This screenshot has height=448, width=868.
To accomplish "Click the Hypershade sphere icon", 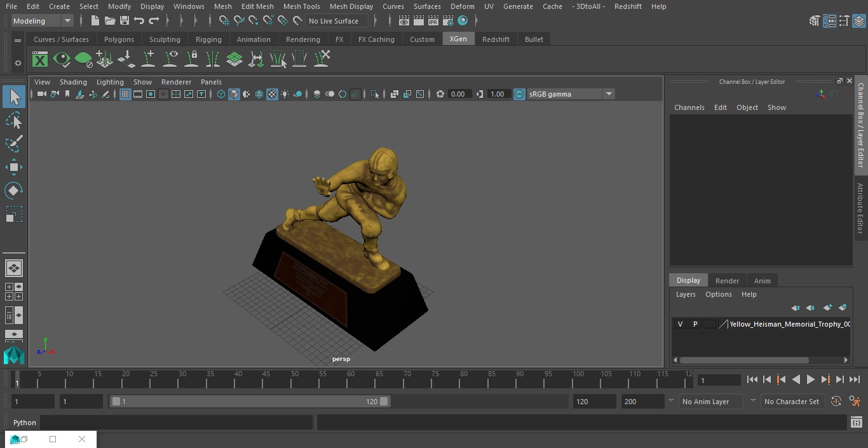I will coord(463,21).
